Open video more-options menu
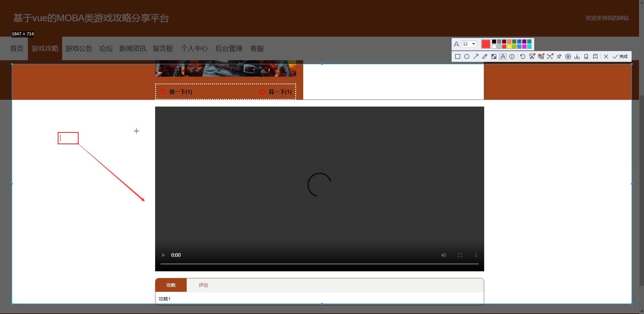The width and height of the screenshot is (644, 314). [x=476, y=255]
